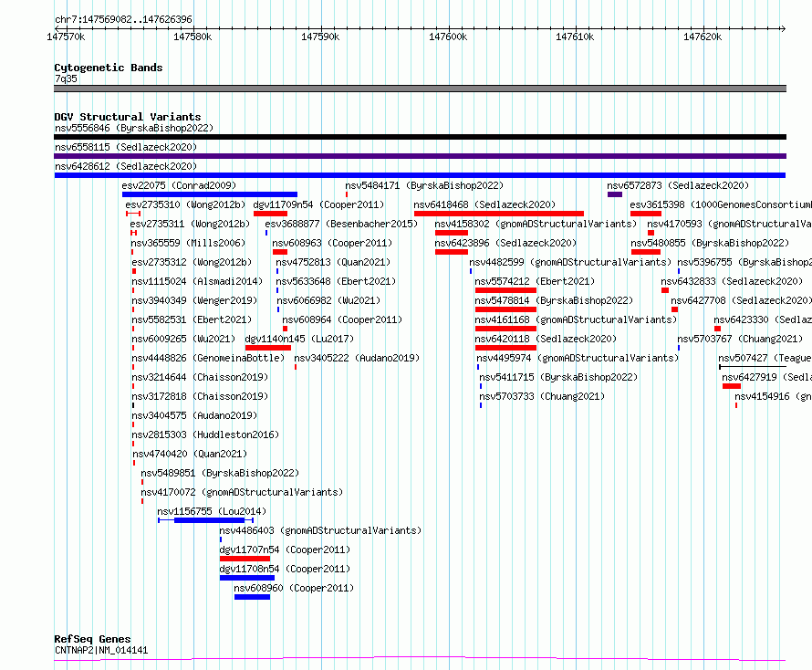The height and width of the screenshot is (670, 812).
Task: Click the 147600k ruler tick label
Action: click(448, 37)
